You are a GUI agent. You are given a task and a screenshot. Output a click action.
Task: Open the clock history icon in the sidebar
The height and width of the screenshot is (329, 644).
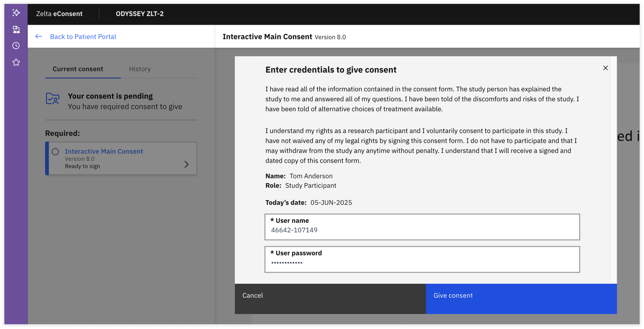coord(16,45)
